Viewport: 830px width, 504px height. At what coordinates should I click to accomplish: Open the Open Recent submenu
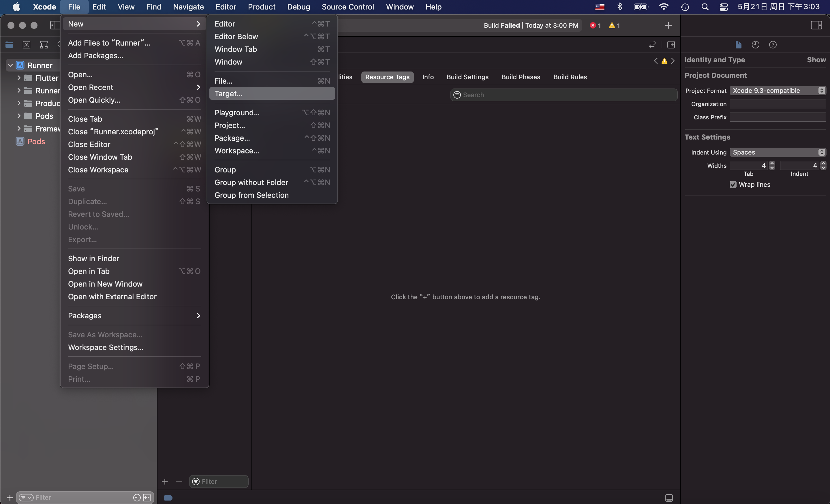coord(134,87)
